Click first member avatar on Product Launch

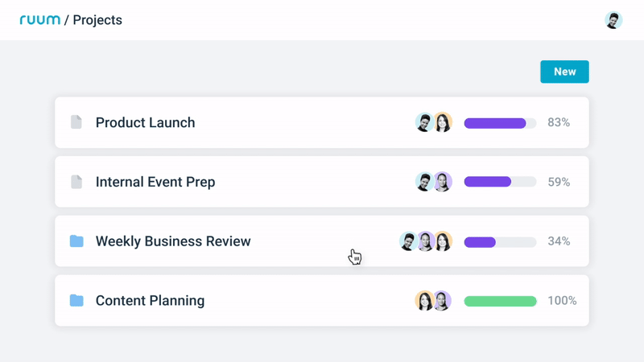point(424,122)
